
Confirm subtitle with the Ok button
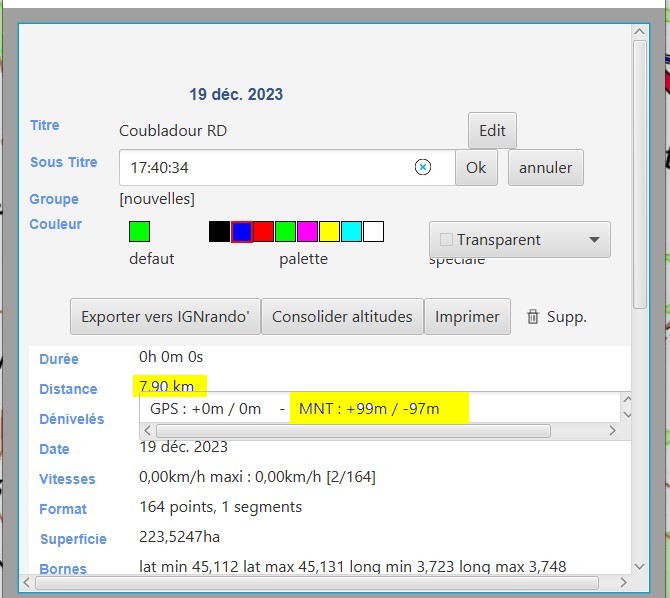[x=476, y=167]
